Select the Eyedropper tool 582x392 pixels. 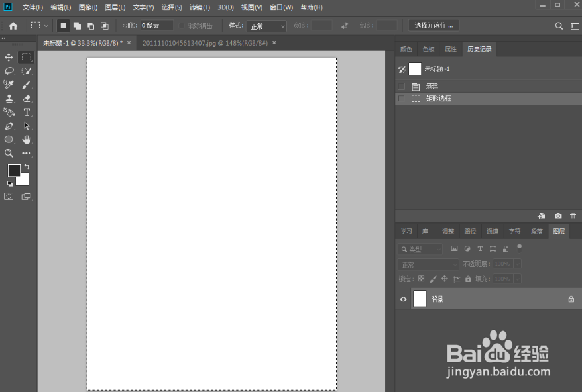(x=9, y=85)
